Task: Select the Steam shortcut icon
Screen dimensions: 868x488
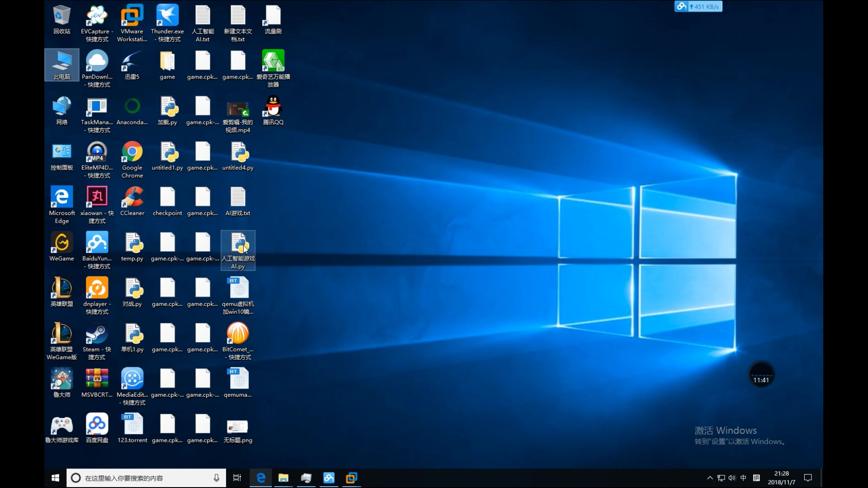Action: click(x=97, y=334)
